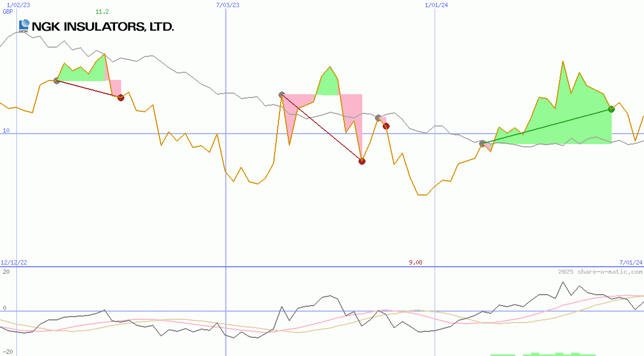Click the gray marker starting the green trendline
Viewport: 644px width, 356px height.
(483, 143)
